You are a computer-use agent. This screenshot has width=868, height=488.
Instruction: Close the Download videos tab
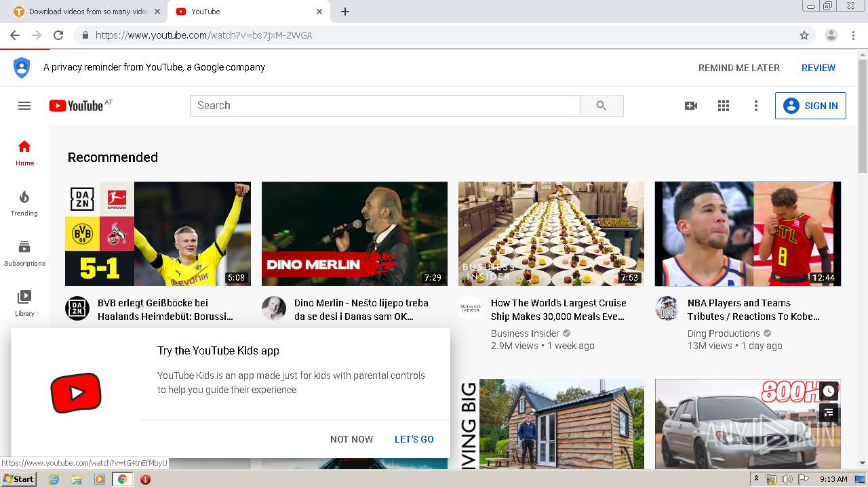tap(157, 12)
